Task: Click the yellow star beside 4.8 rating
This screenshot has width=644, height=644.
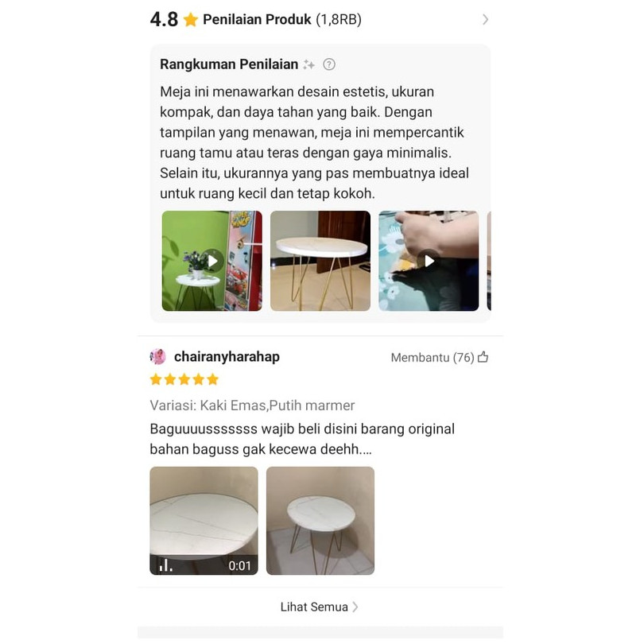Action: pos(191,19)
